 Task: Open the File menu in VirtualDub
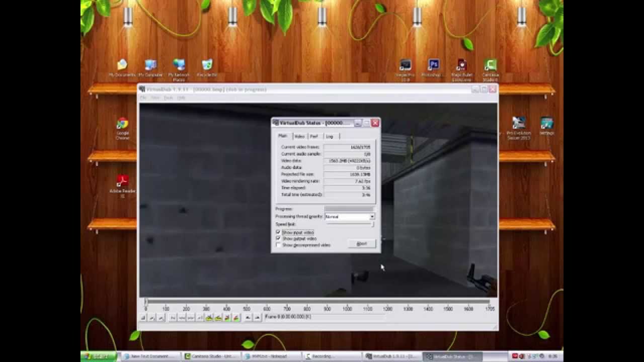click(x=143, y=98)
